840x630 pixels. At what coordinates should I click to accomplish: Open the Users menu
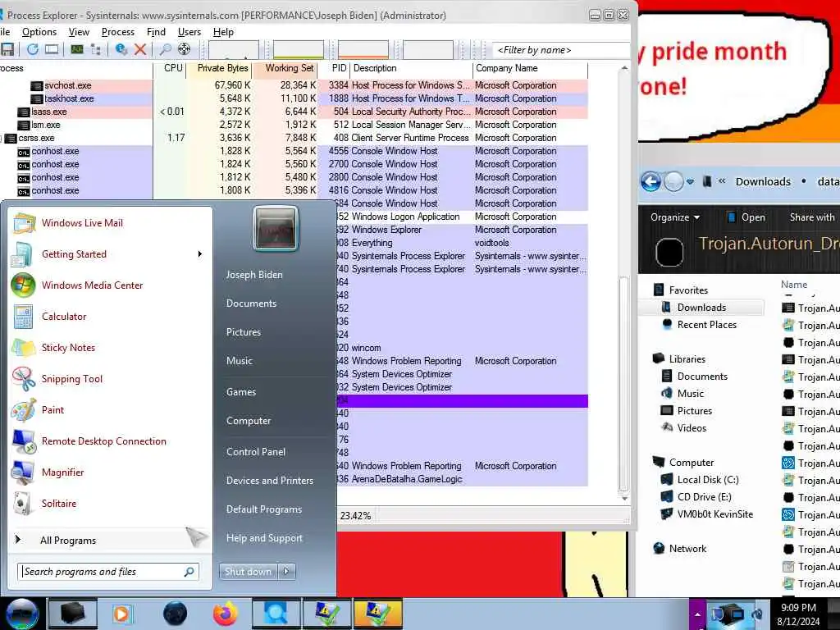click(189, 32)
